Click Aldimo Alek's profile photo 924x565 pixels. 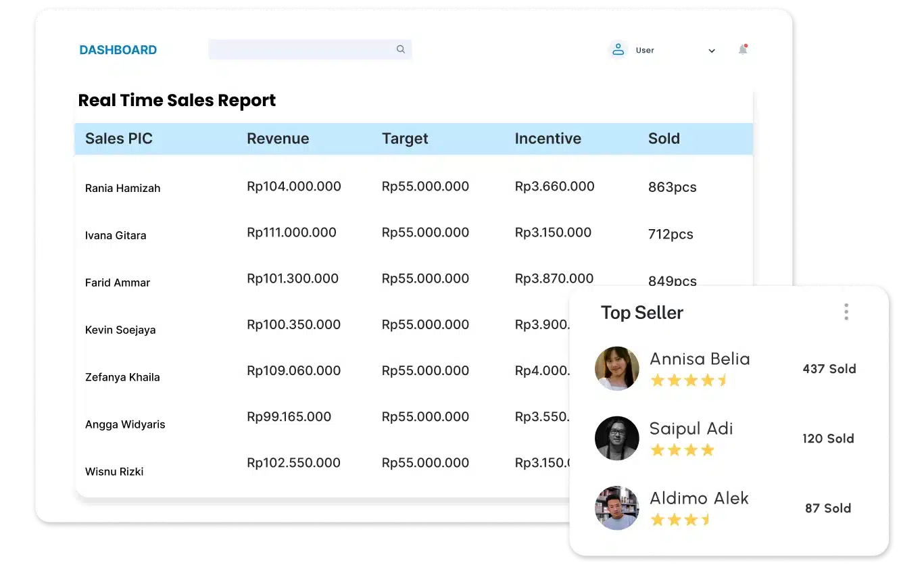click(616, 508)
